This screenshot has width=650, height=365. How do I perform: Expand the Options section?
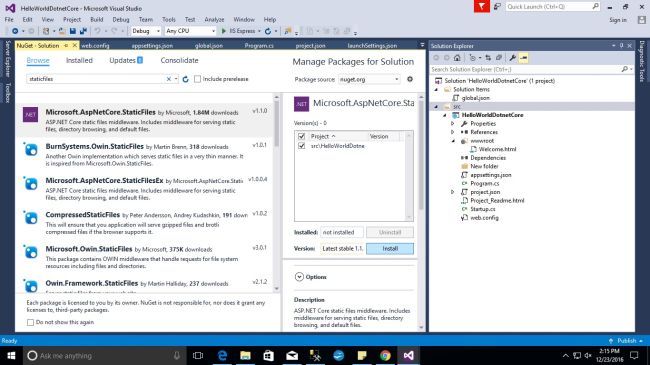coord(299,277)
